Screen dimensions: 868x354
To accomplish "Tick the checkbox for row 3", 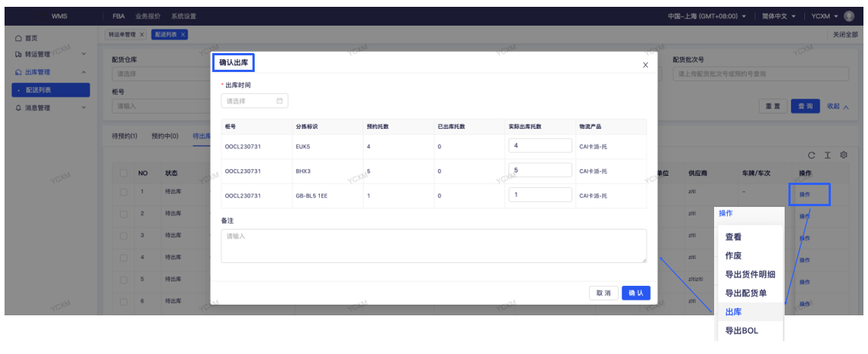I will pyautogui.click(x=123, y=236).
